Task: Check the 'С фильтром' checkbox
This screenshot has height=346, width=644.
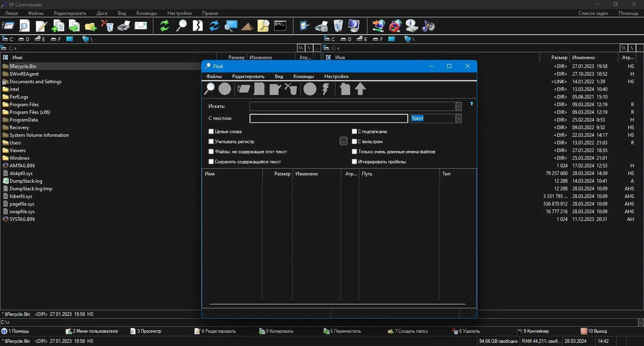Action: tap(354, 142)
